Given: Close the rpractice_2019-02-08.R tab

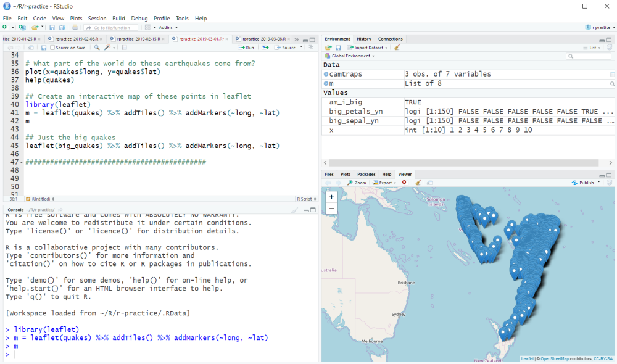Looking at the screenshot, I should pyautogui.click(x=101, y=39).
